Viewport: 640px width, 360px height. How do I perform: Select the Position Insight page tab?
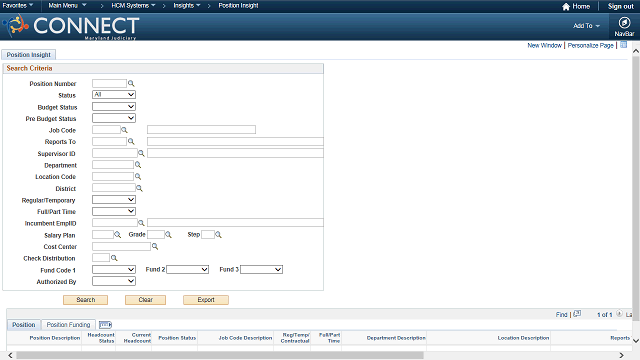pyautogui.click(x=29, y=55)
